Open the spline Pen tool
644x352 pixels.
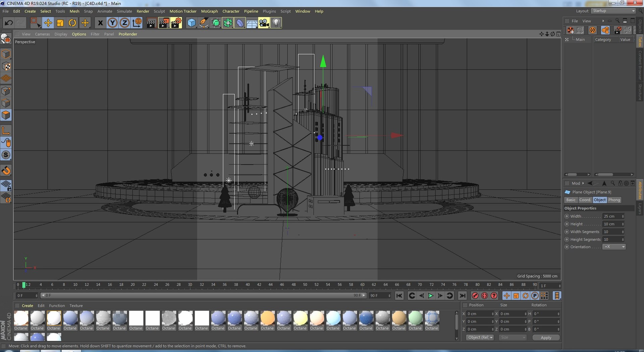point(204,23)
